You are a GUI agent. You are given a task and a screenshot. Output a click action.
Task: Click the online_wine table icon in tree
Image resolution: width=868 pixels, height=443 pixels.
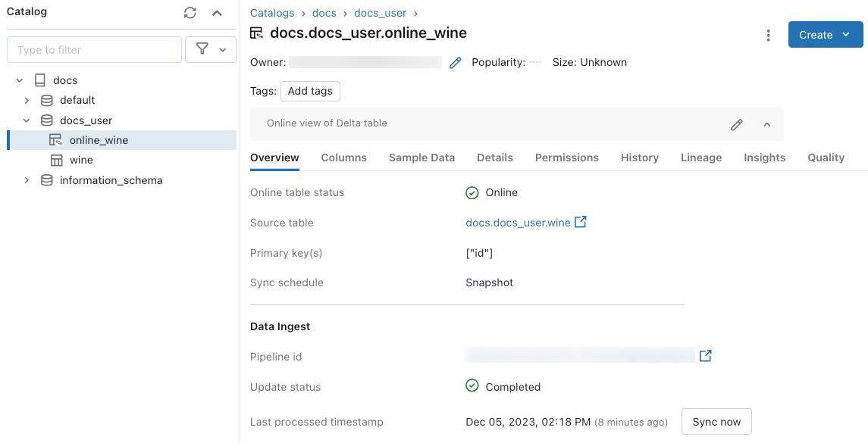click(x=55, y=140)
